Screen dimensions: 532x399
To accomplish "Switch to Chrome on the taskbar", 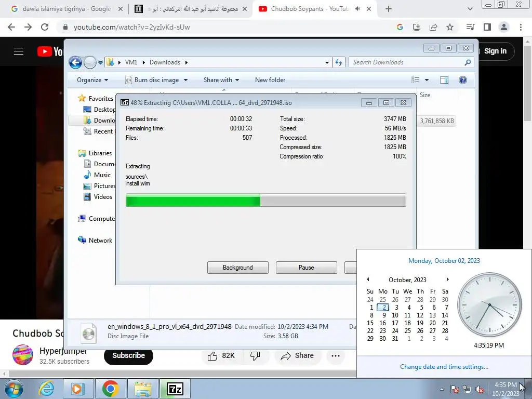I will (x=110, y=389).
